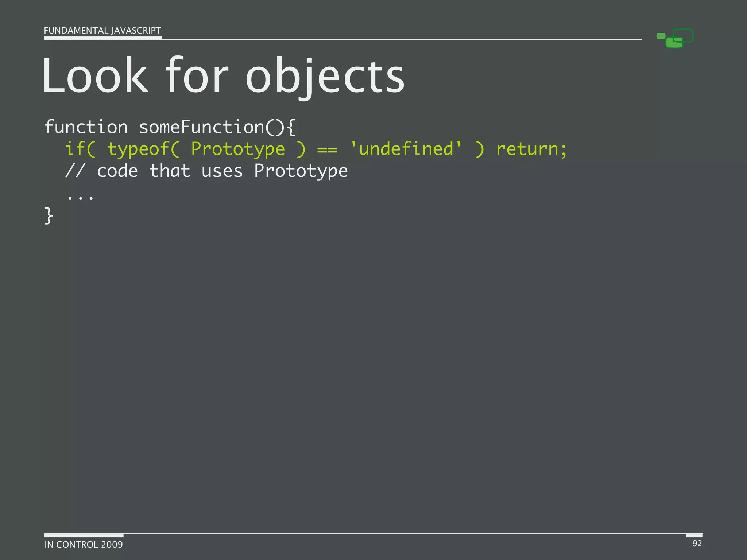Click the white "Prototype" in the comment

coord(301,171)
